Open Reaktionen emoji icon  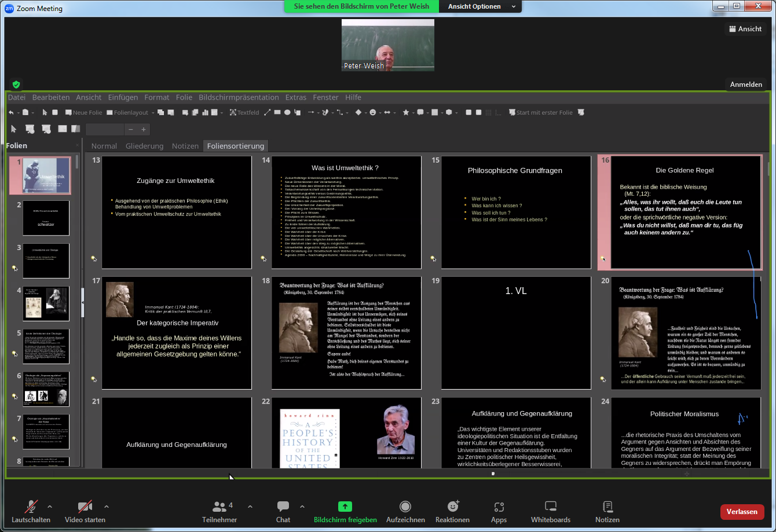[x=453, y=507]
